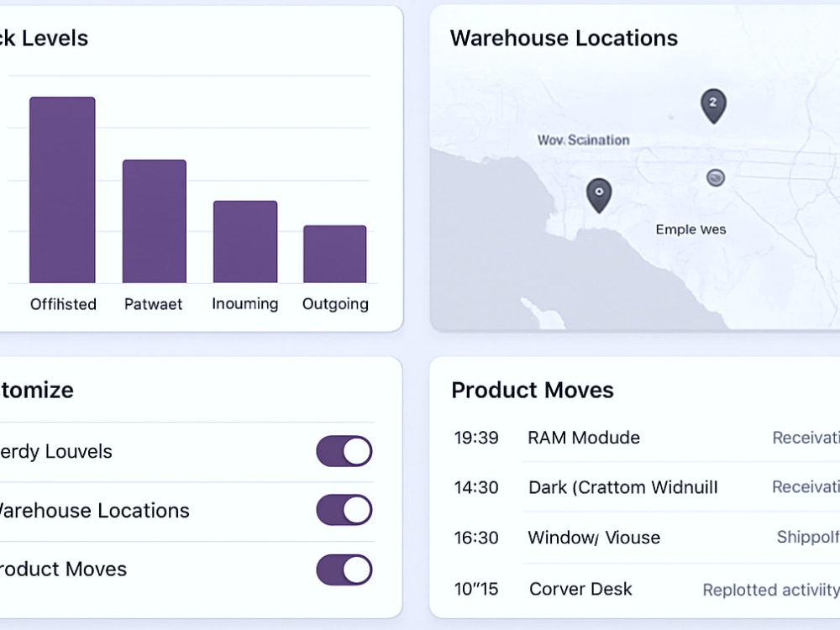Click the Offihsted bar in chart
840x630 pixels.
point(62,190)
